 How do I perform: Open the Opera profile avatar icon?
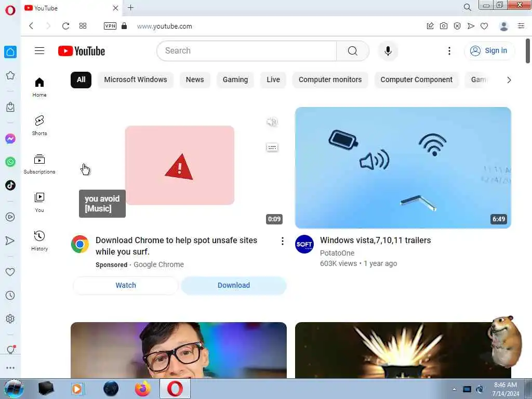(x=504, y=26)
